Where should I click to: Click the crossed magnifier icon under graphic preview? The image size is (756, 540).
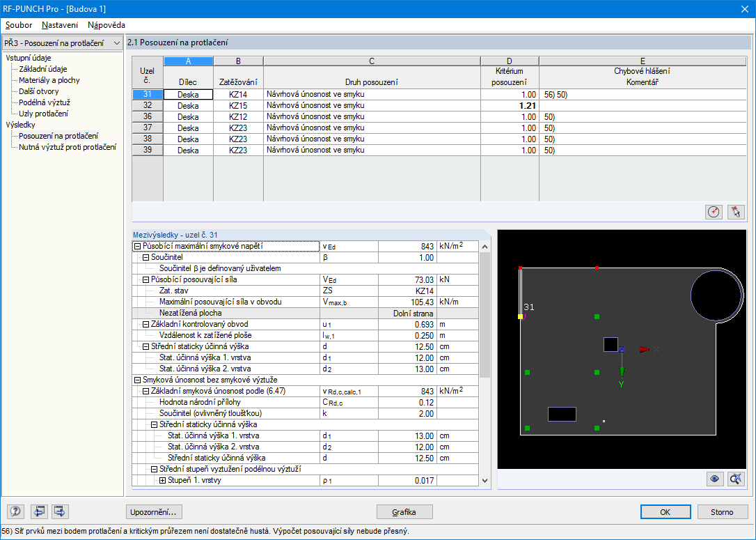click(736, 479)
